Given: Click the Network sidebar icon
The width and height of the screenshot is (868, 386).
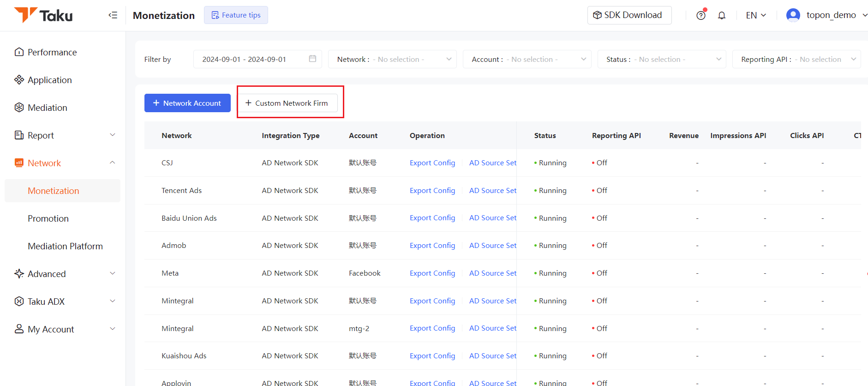Looking at the screenshot, I should [19, 163].
